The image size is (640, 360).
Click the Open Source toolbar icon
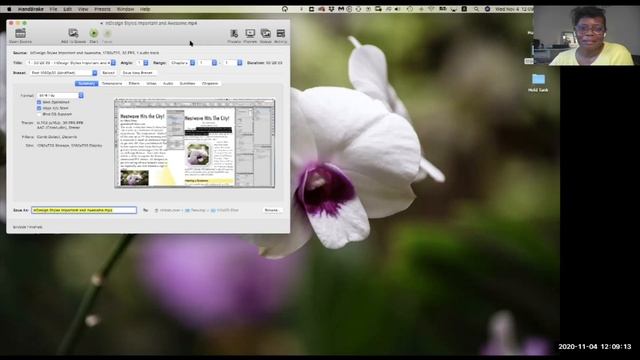(20, 33)
